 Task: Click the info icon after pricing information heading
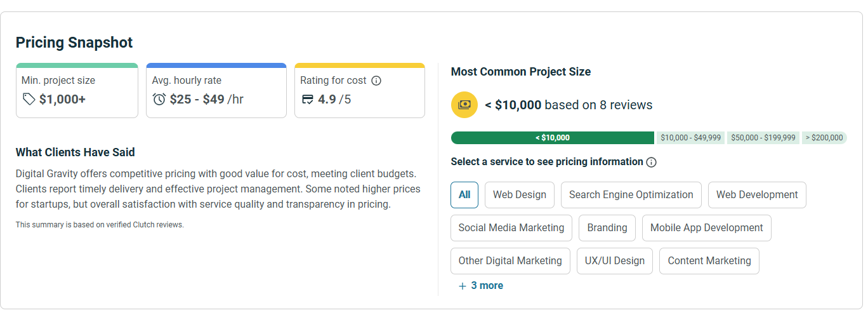651,162
